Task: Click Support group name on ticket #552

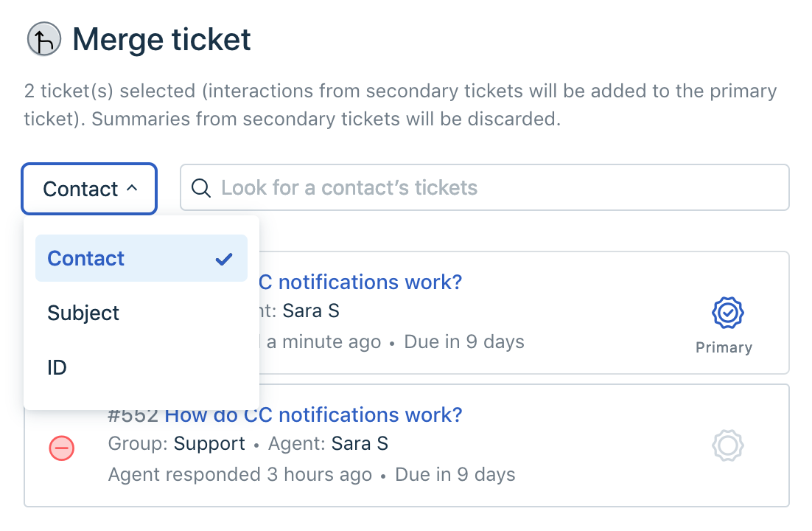Action: click(209, 443)
